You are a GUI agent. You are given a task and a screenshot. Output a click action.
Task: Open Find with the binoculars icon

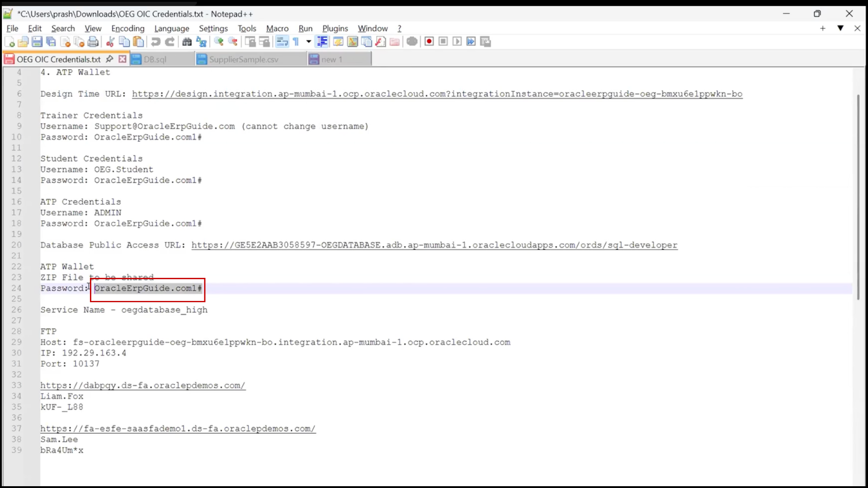coord(187,42)
